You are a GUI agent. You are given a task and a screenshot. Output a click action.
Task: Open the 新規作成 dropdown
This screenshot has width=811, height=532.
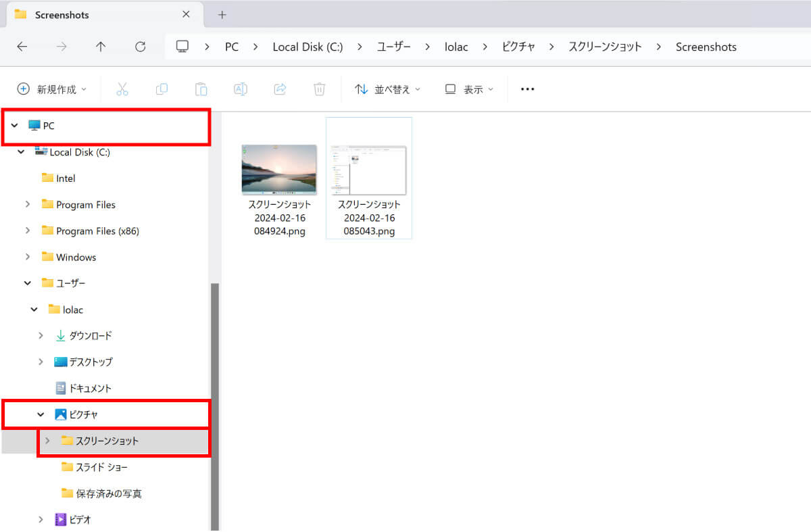tap(52, 89)
